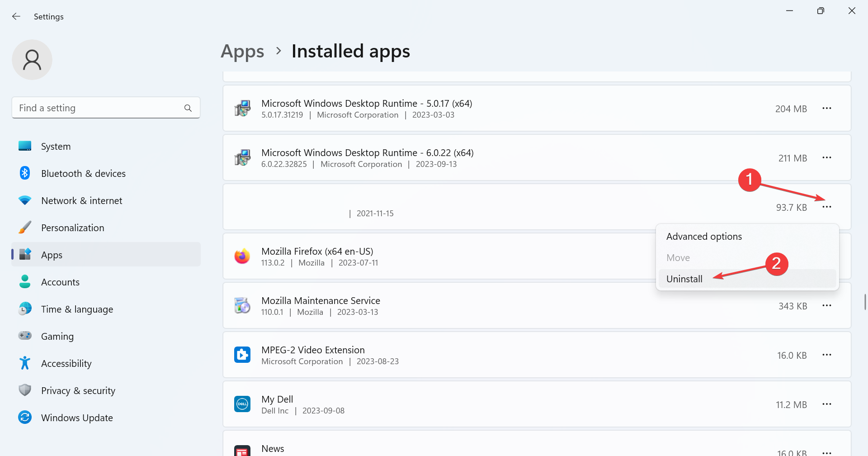This screenshot has width=868, height=456.
Task: Focus the Find a setting field
Action: click(106, 108)
